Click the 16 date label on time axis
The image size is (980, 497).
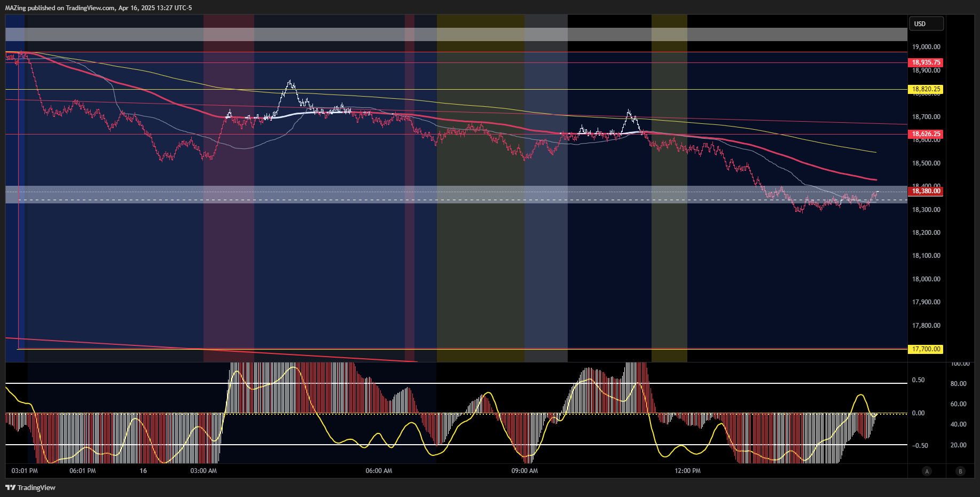[x=143, y=471]
